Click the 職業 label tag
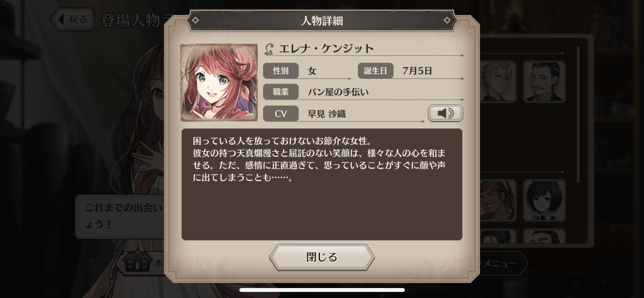 (281, 92)
